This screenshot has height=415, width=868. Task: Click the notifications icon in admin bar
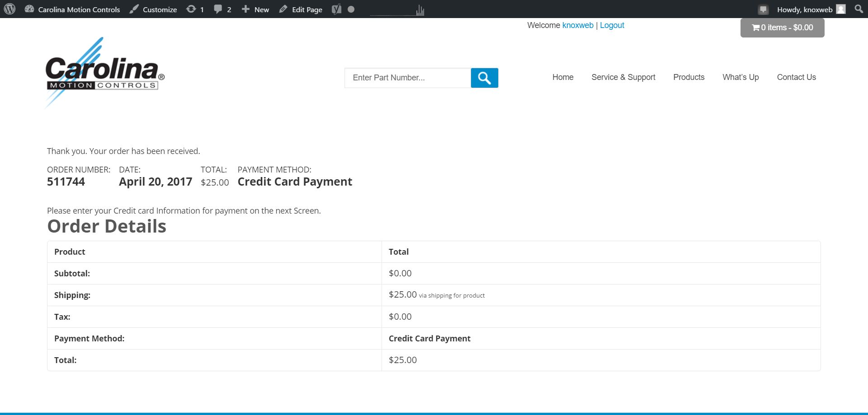pos(763,9)
